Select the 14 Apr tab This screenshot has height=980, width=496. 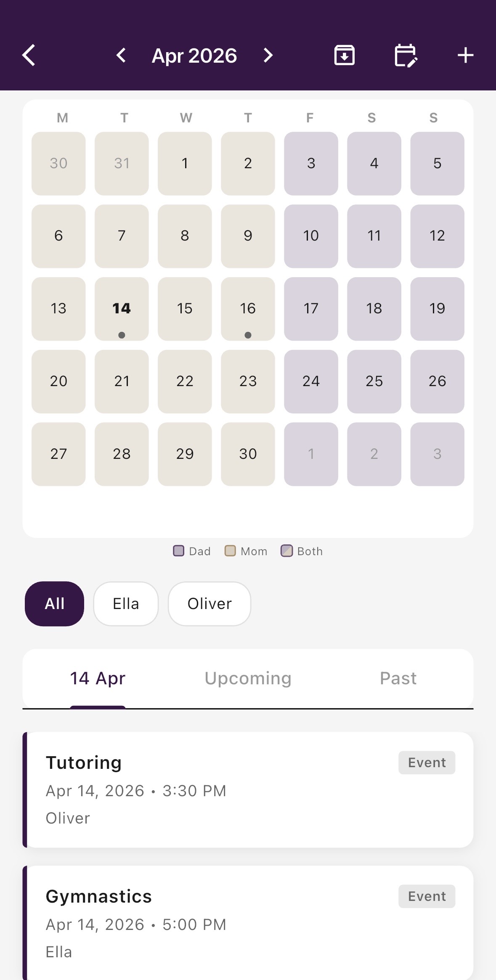pos(98,678)
